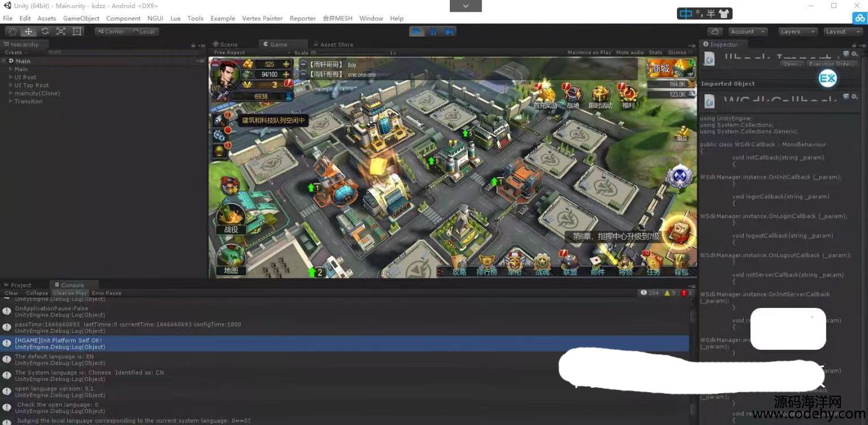Open the in-game 地图 map icon

pos(231,260)
